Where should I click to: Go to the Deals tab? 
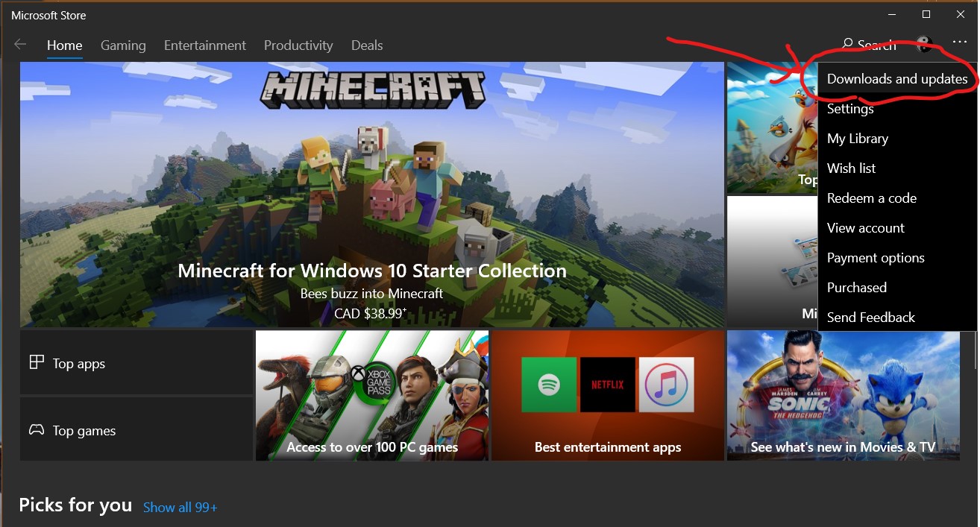coord(367,45)
